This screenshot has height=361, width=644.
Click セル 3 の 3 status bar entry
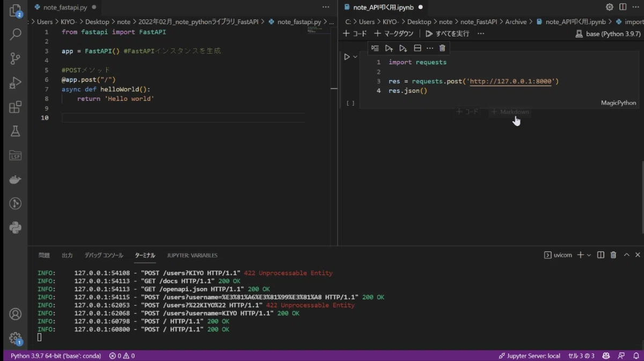[x=581, y=356]
